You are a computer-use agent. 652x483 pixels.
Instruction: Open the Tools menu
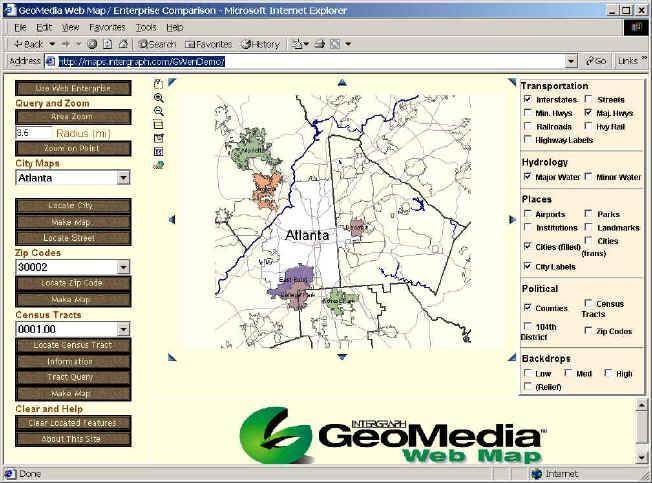[x=146, y=28]
